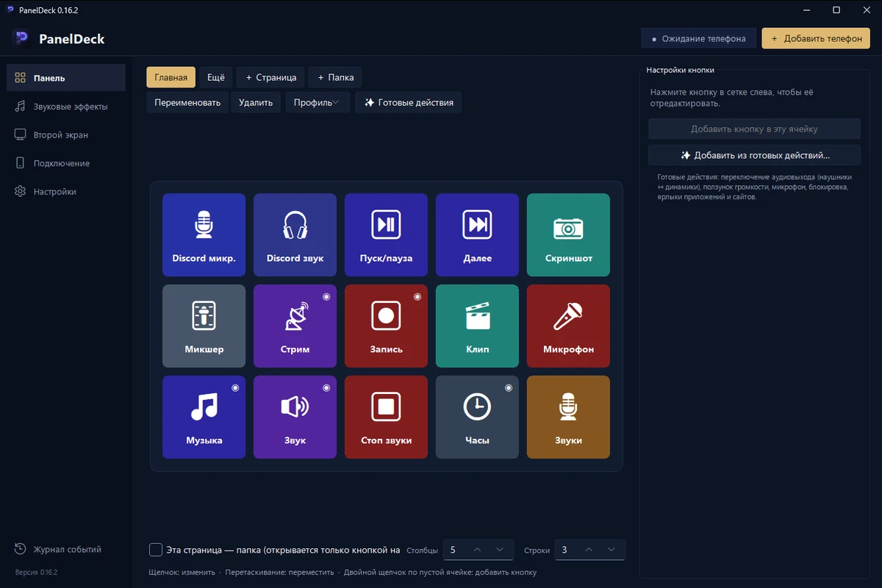Image resolution: width=882 pixels, height=588 pixels.
Task: Click the indicator dot on Звук tile
Action: click(326, 388)
